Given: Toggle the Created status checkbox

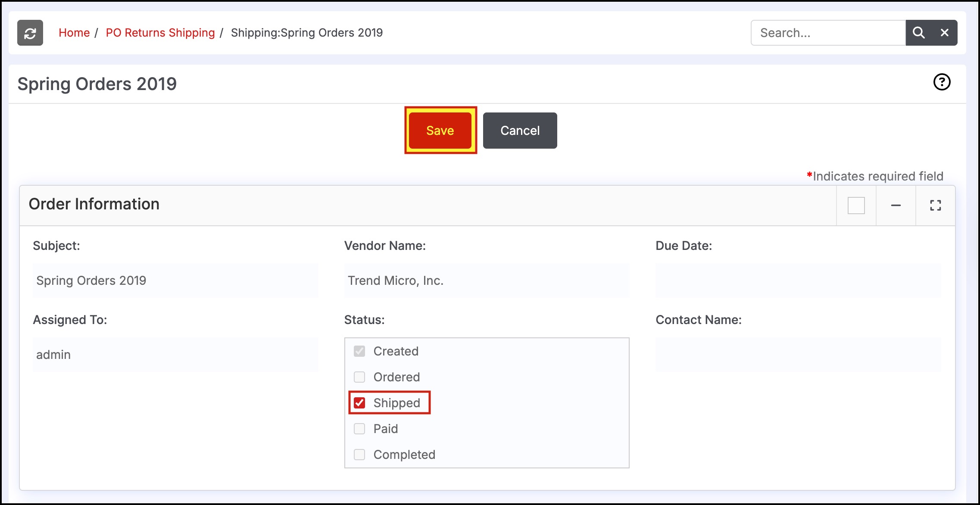Looking at the screenshot, I should pos(359,351).
